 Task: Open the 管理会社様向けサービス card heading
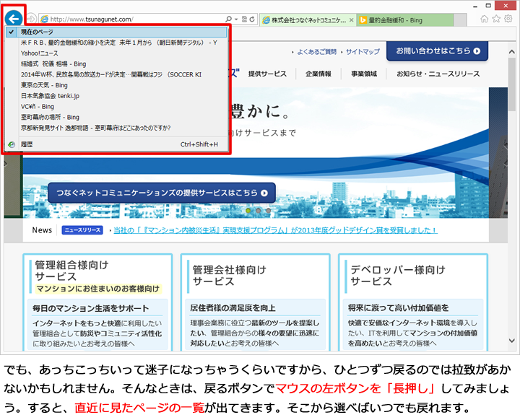pos(230,275)
